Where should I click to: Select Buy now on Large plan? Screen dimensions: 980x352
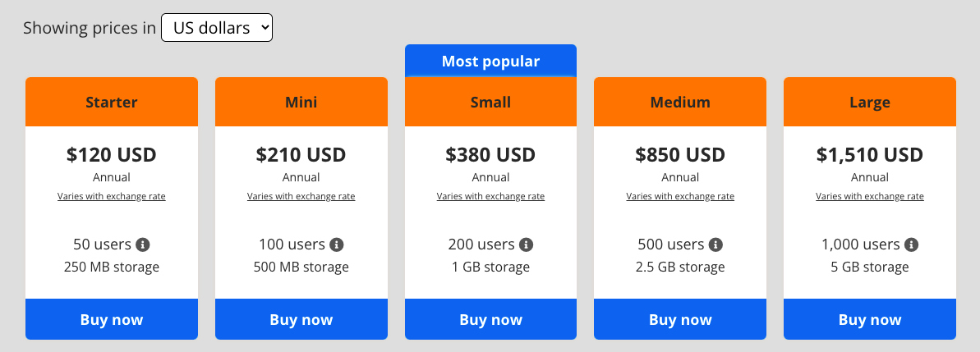coord(870,319)
